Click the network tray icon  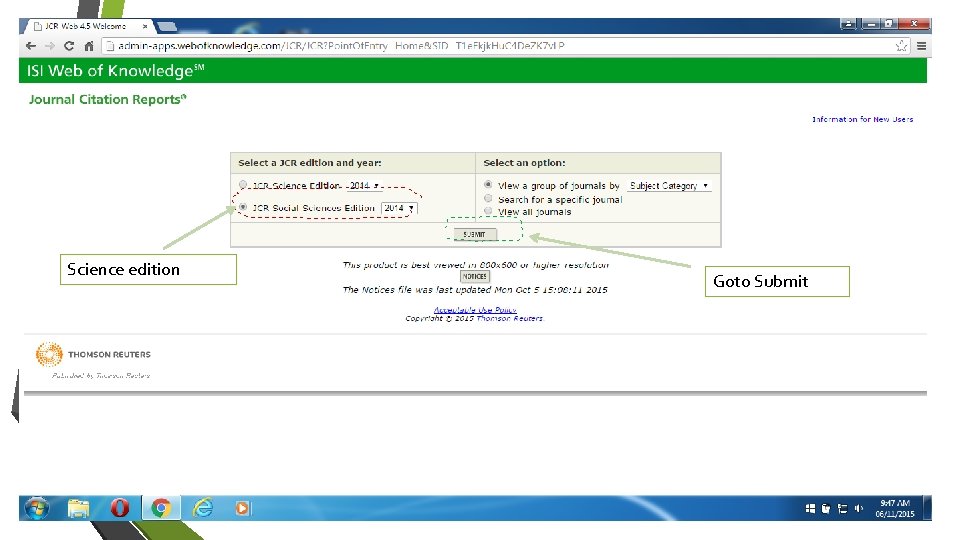[x=842, y=508]
